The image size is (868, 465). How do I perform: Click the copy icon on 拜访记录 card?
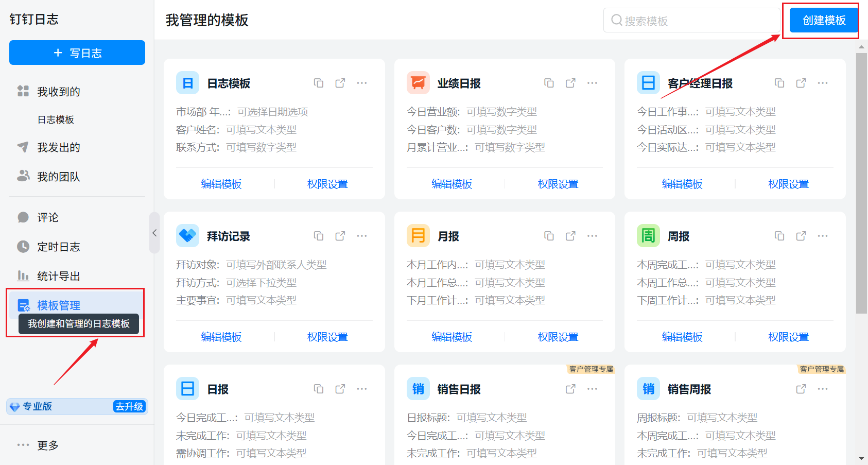tap(319, 236)
